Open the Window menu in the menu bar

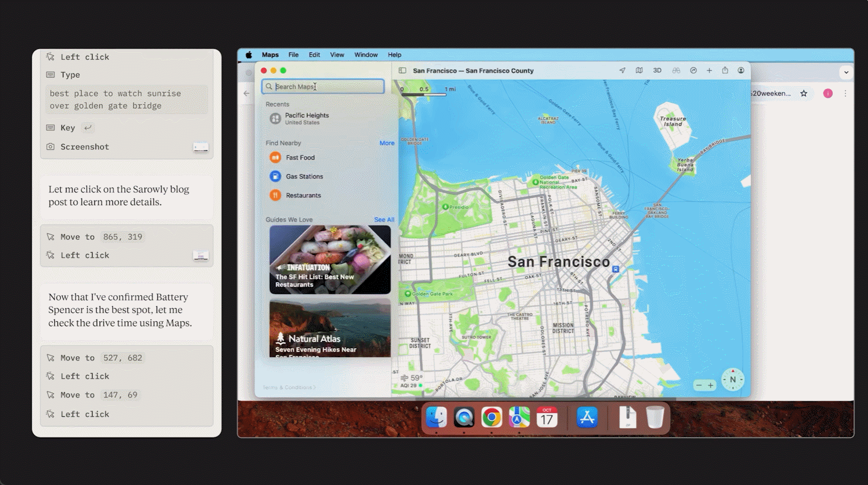click(366, 55)
